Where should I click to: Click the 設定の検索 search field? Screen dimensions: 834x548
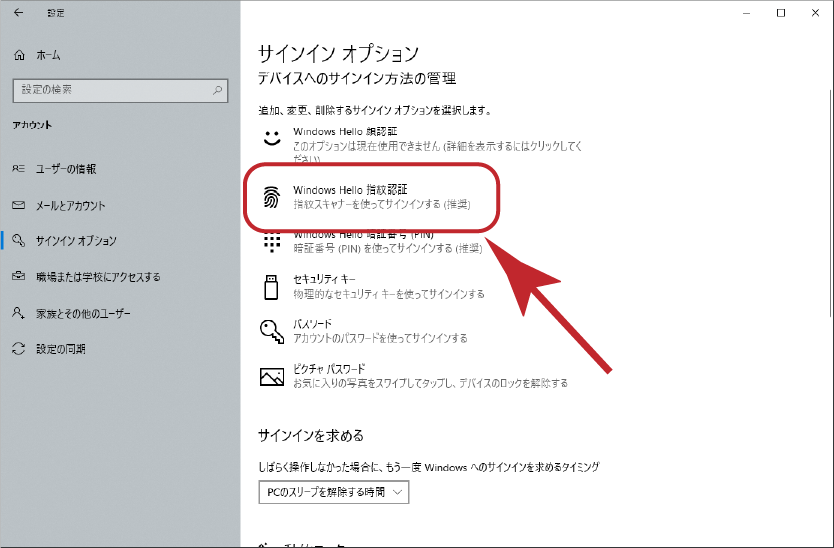pos(120,90)
